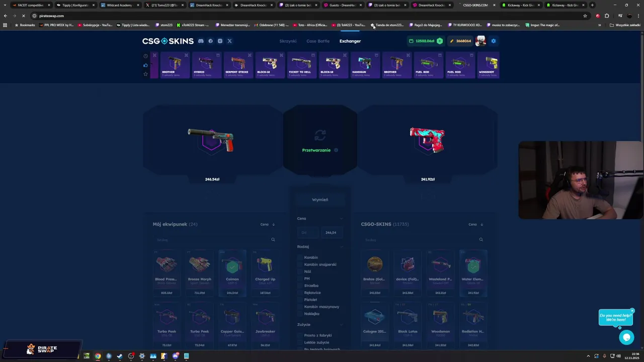The image size is (644, 362).
Task: Click the Od minimum price field
Action: pyautogui.click(x=307, y=233)
